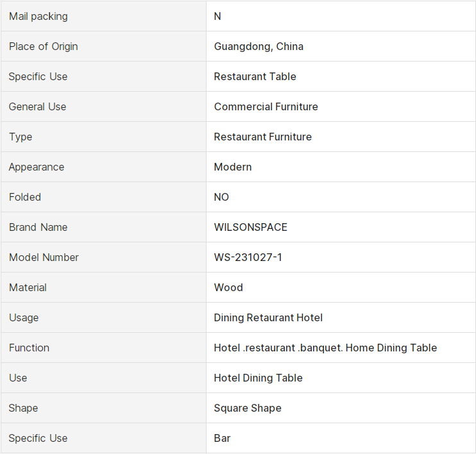Viewport: 476px width, 454px height.
Task: Click the Place of Origin label
Action: (44, 46)
